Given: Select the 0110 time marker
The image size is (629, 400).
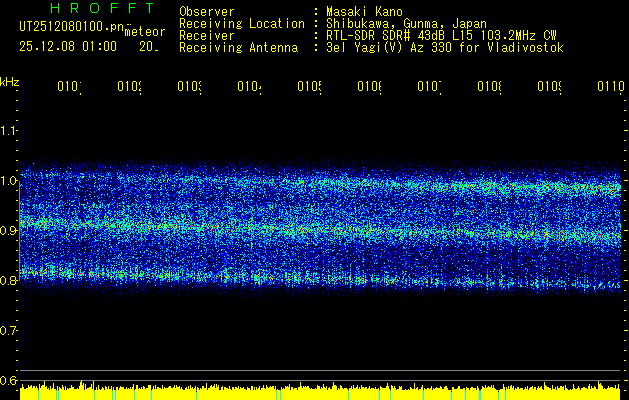Looking at the screenshot, I should click(610, 88).
